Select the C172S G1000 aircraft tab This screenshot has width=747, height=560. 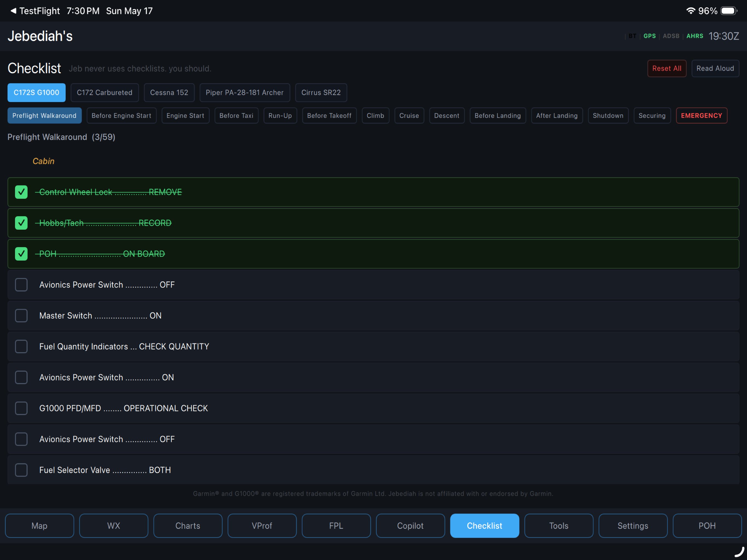tap(36, 92)
